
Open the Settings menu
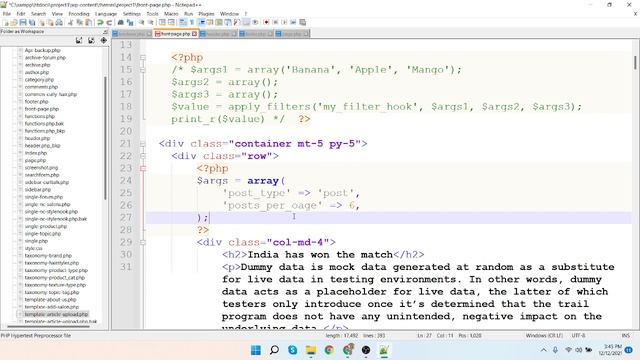pos(132,14)
